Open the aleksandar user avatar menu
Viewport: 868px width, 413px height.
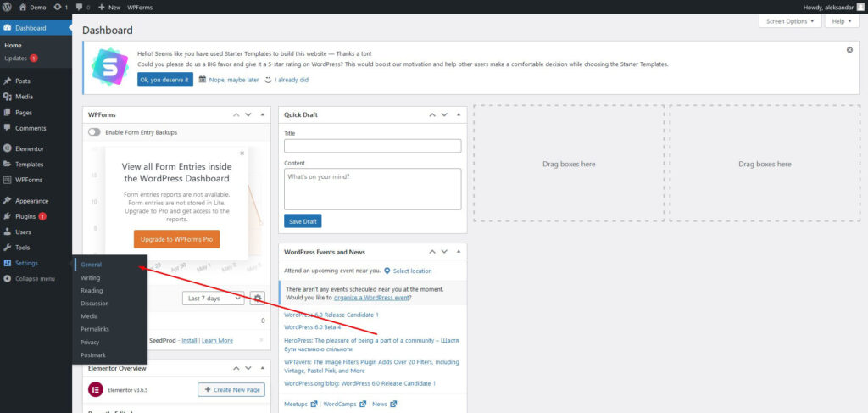coord(860,7)
